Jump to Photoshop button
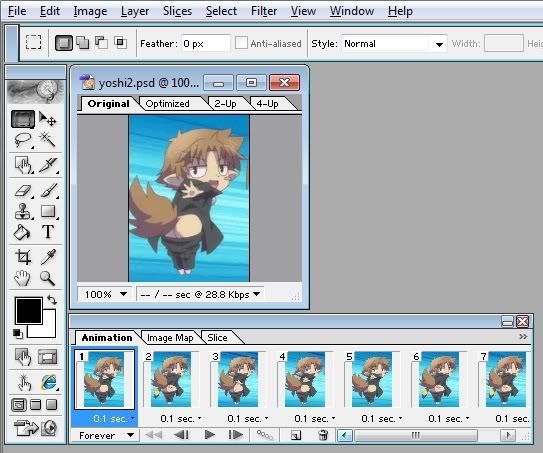The image size is (543, 453). pos(26,428)
